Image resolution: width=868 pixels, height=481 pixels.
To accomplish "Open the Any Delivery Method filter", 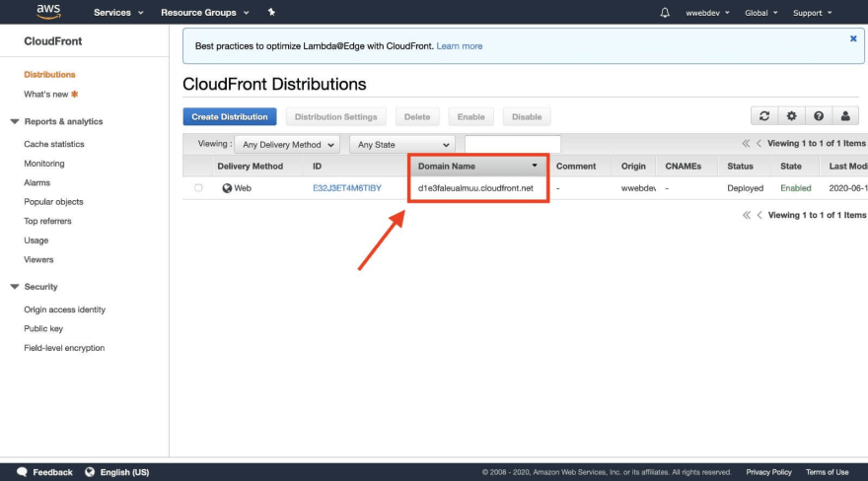I will [x=287, y=144].
